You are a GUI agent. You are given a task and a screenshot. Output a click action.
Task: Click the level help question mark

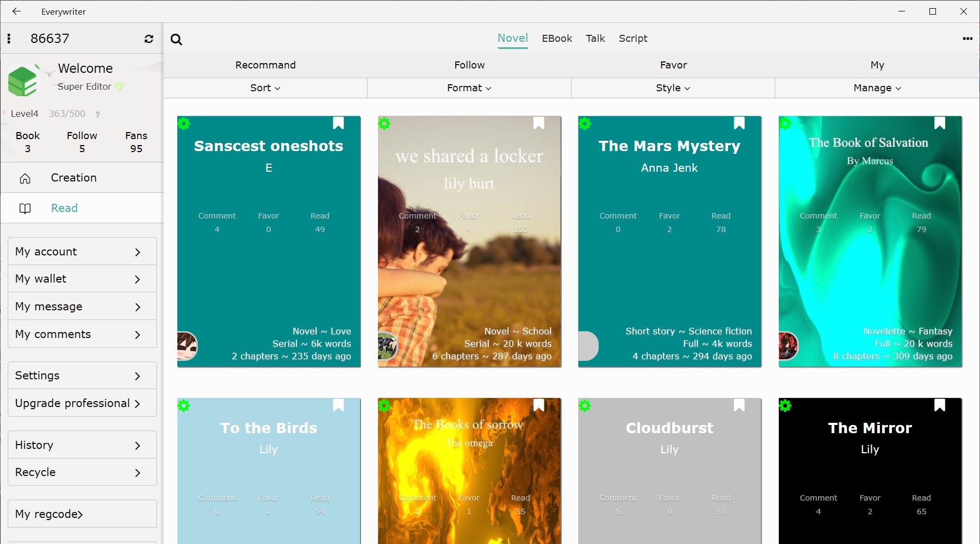(97, 114)
